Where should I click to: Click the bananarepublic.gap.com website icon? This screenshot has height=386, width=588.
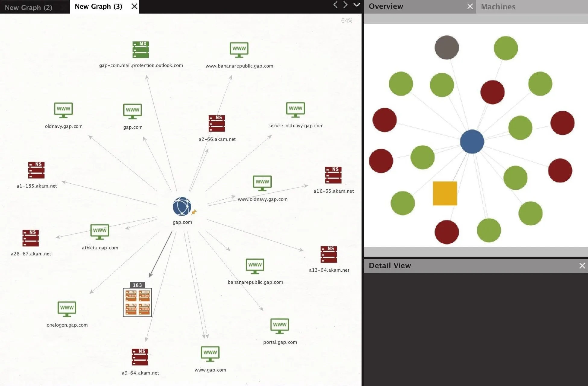point(255,266)
